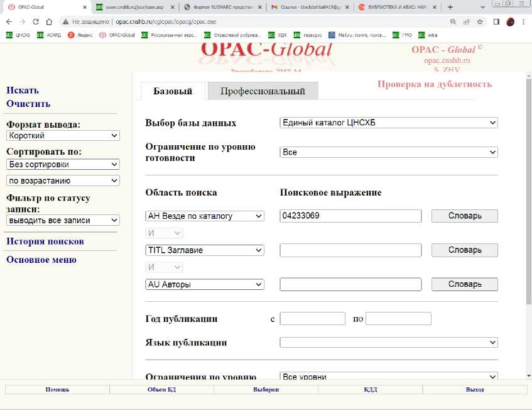The image size is (532, 410).
Task: Open the Яндекс bookmark
Action: pos(80,35)
